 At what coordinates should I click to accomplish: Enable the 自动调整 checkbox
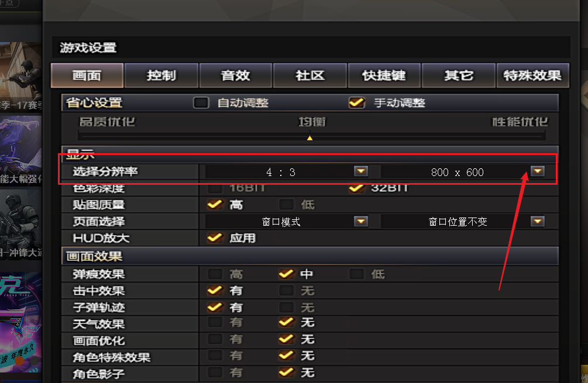tap(201, 102)
